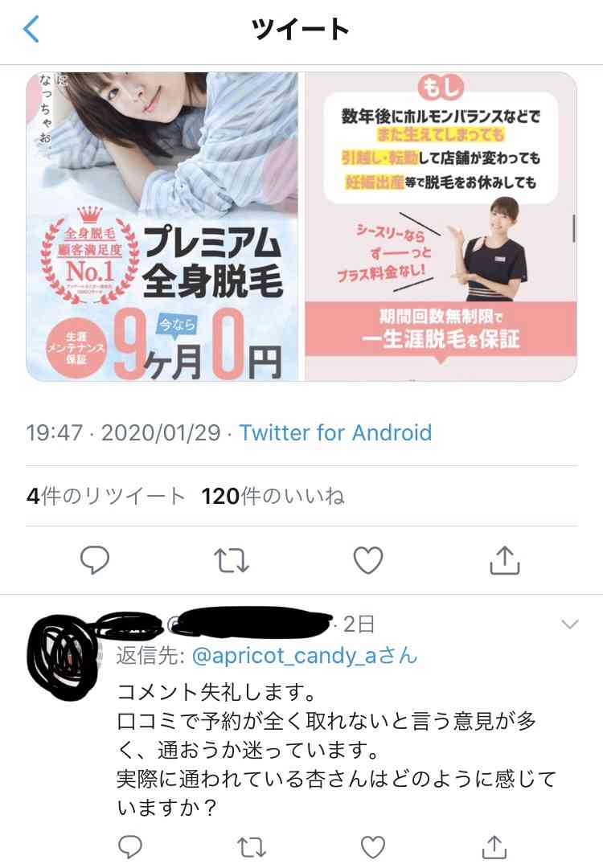Image resolution: width=603 pixels, height=868 pixels.
Task: Go back using the blue back arrow
Action: (x=31, y=29)
